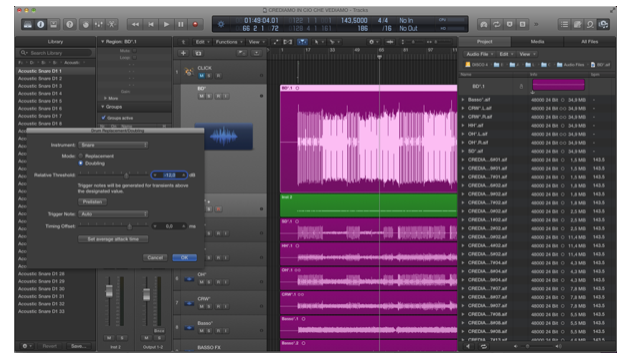Click the add track plus button
628x361 pixels.
pyautogui.click(x=183, y=53)
